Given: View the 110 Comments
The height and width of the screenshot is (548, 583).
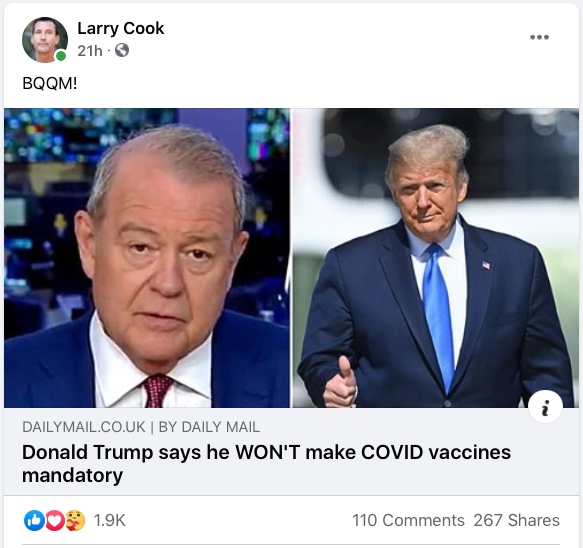Looking at the screenshot, I should (x=408, y=520).
